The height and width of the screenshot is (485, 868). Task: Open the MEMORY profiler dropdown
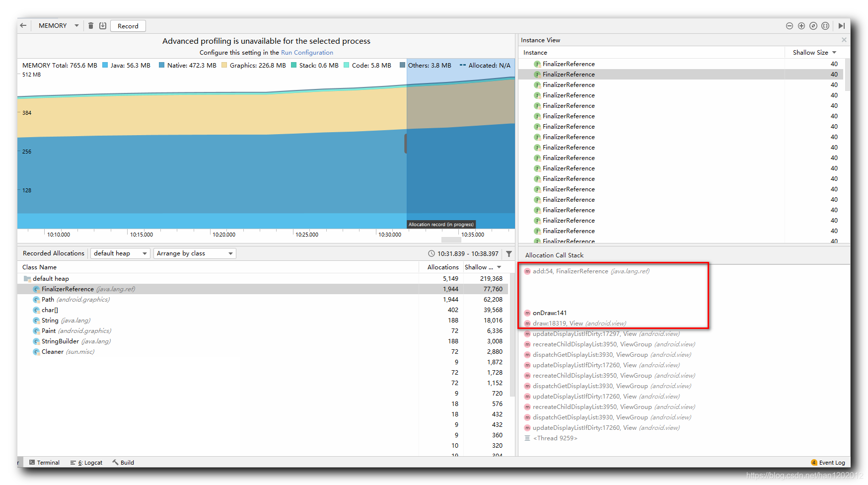(59, 26)
